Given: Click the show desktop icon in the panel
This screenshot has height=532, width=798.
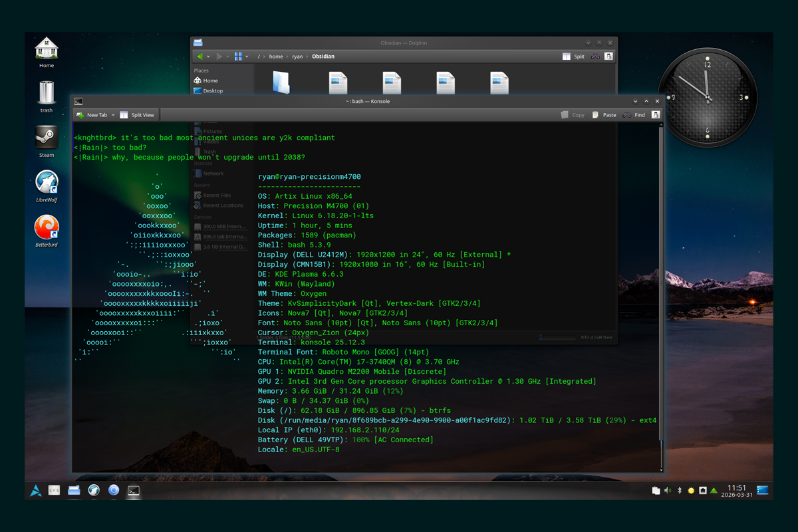Looking at the screenshot, I should (x=763, y=491).
